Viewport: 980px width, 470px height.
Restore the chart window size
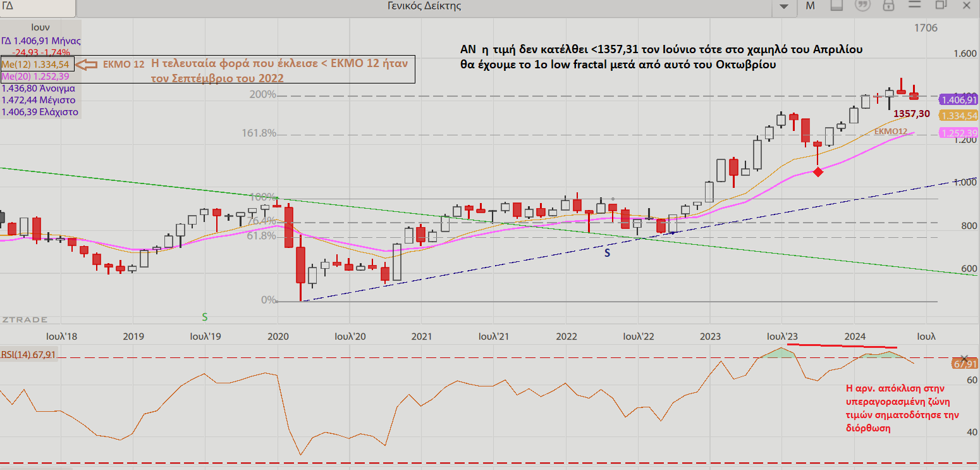[941, 5]
